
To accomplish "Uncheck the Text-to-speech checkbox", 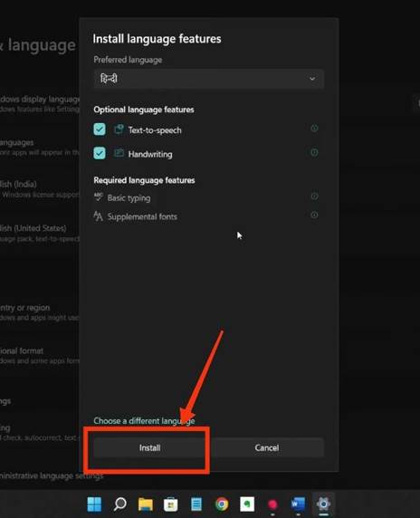I will point(100,129).
